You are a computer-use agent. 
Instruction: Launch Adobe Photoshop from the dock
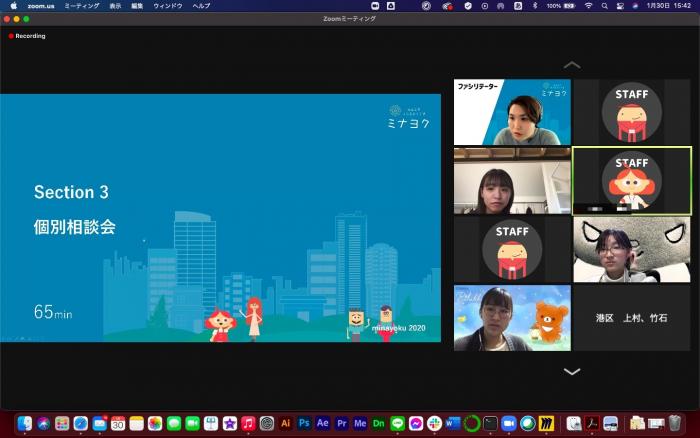304,423
